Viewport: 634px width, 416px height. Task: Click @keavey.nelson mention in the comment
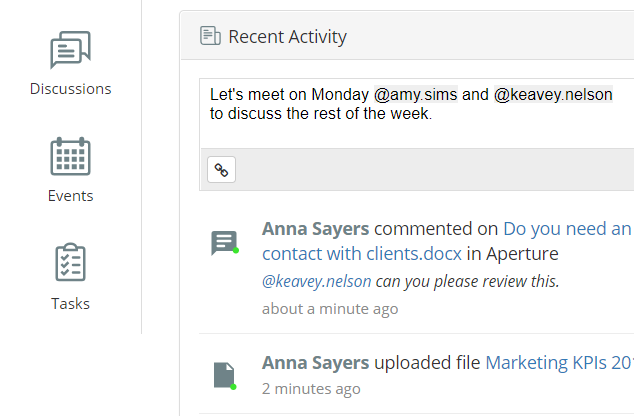(x=316, y=281)
